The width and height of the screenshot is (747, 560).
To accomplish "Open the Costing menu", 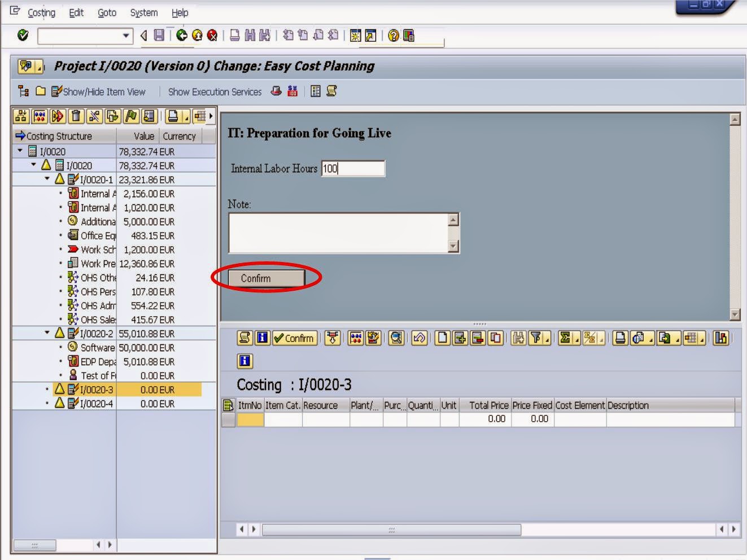I will pyautogui.click(x=42, y=12).
